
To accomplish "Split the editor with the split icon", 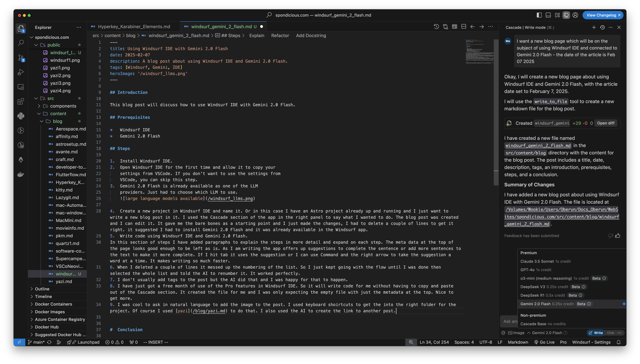I will (x=463, y=26).
